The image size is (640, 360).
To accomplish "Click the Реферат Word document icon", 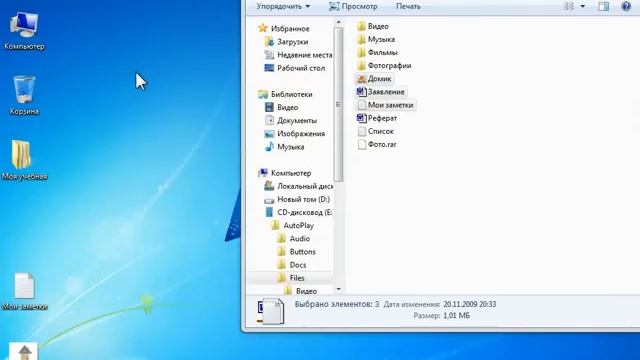I will [x=361, y=118].
